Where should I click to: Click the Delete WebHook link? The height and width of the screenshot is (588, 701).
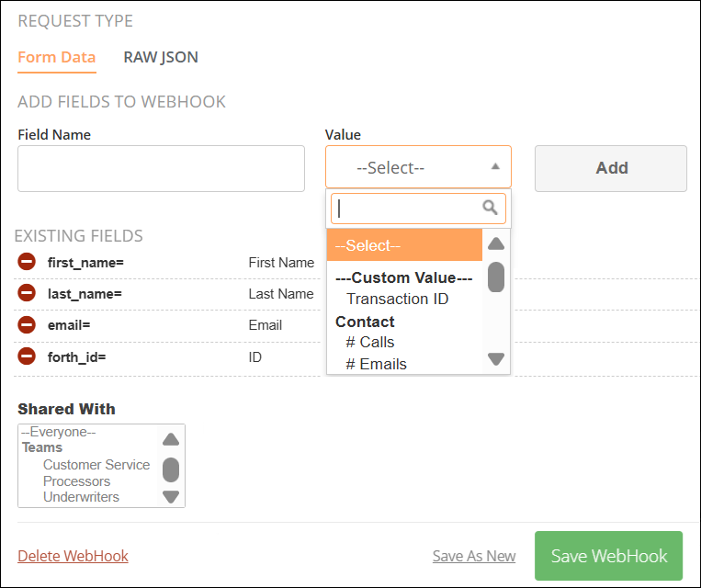(73, 556)
